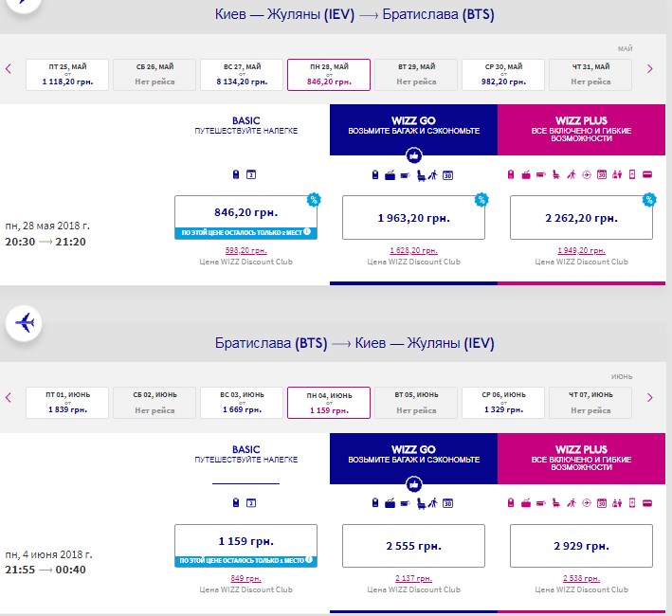Screen dimensions: 672x616
Task: Choose the 1 963,20 грн. WIZZ GO fare
Action: point(412,218)
